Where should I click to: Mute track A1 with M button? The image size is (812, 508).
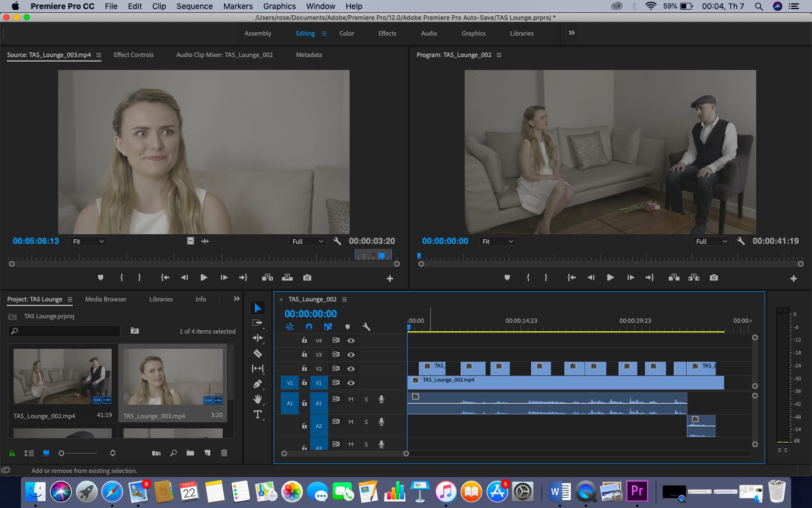(351, 399)
